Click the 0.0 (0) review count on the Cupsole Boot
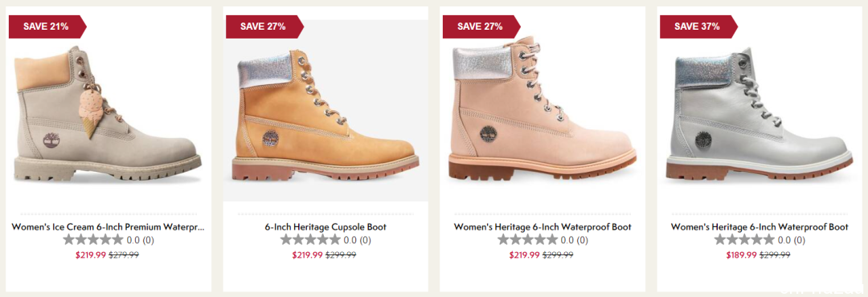 coord(357,241)
